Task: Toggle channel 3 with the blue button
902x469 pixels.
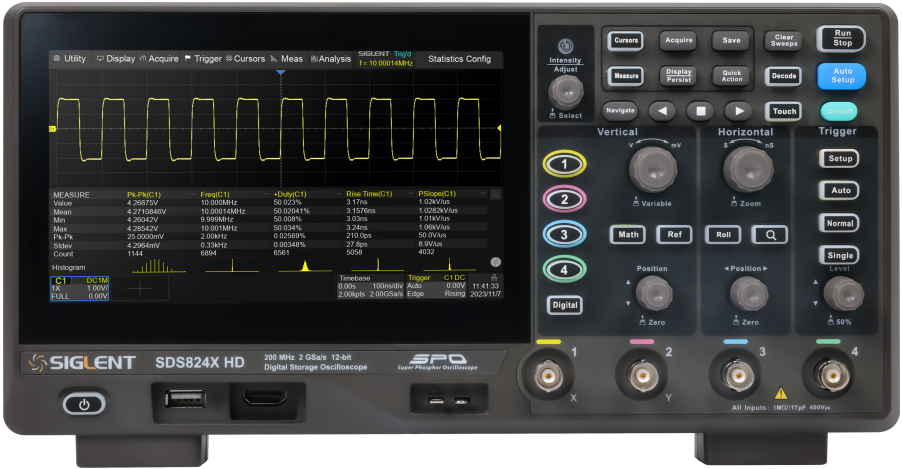Action: 564,234
